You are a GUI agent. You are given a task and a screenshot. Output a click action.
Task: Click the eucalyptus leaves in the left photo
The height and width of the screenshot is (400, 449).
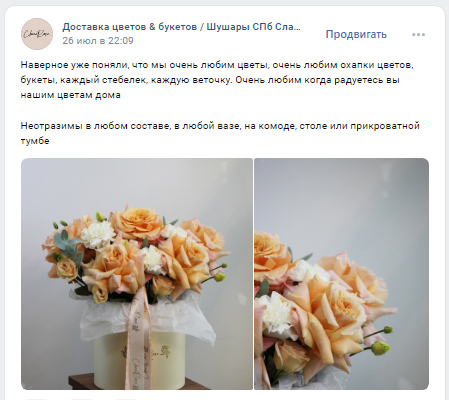66,244
